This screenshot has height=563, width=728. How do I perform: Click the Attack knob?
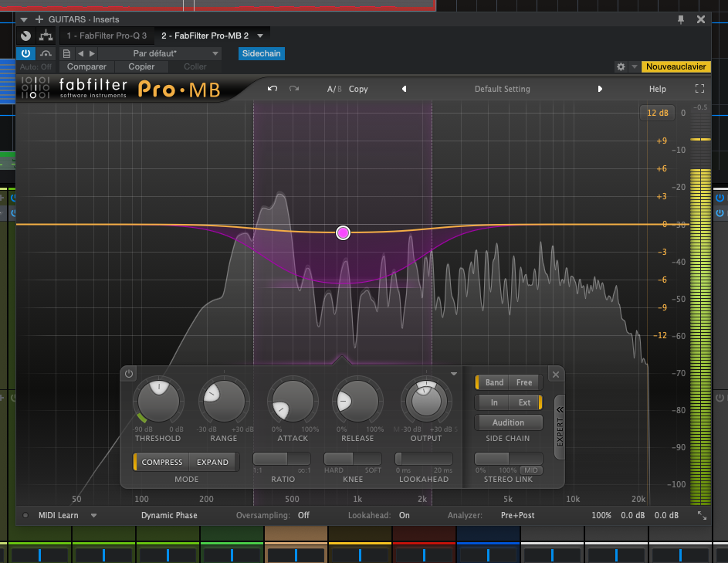(293, 401)
